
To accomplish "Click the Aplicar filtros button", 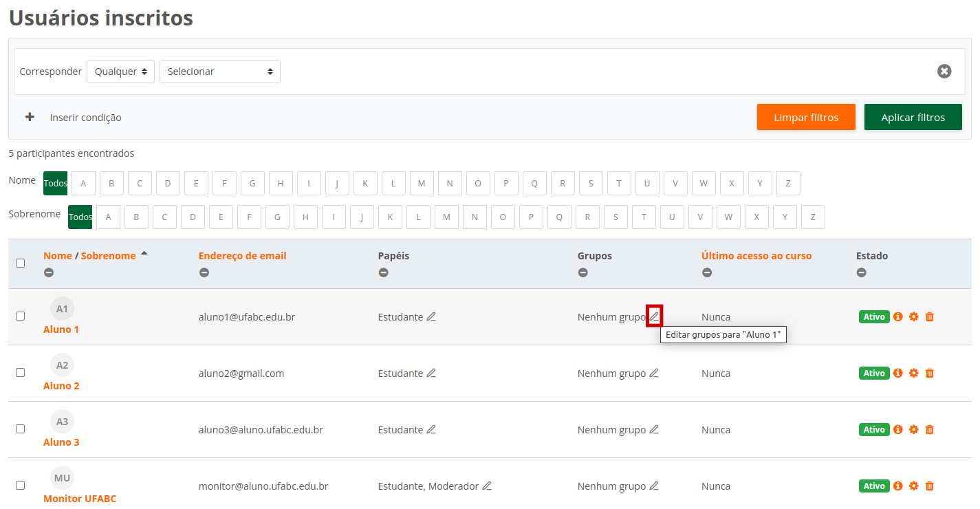I will point(913,118).
